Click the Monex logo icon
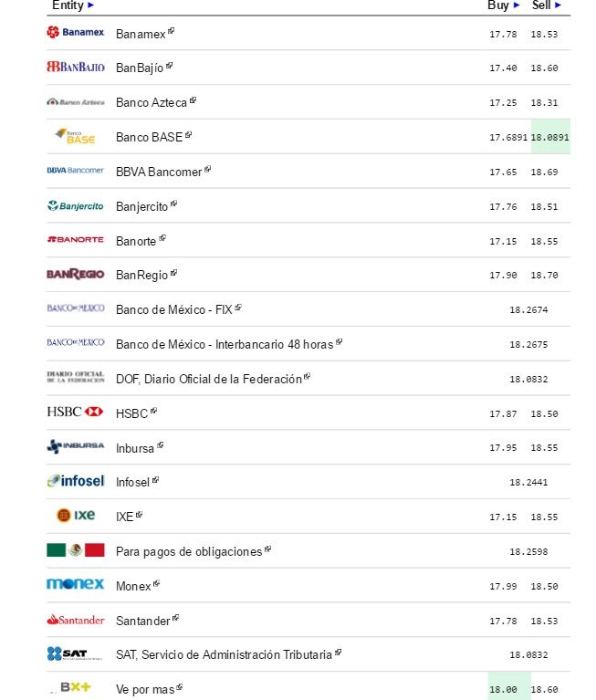This screenshot has height=700, width=596. [75, 584]
